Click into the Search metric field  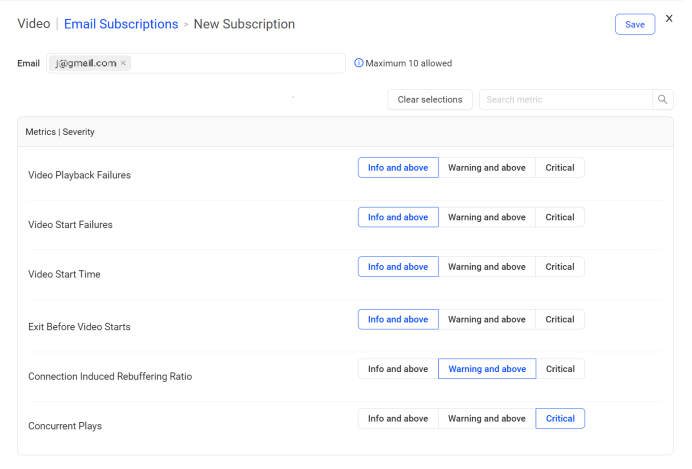pyautogui.click(x=565, y=100)
